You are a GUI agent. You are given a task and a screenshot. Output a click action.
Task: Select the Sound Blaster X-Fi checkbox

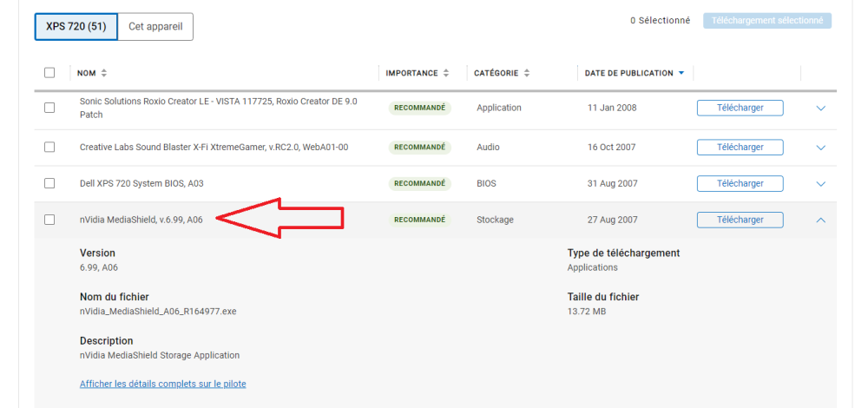(49, 148)
